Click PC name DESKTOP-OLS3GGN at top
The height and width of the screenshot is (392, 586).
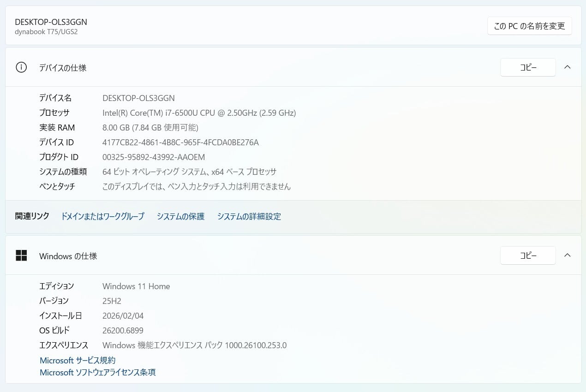pos(51,22)
